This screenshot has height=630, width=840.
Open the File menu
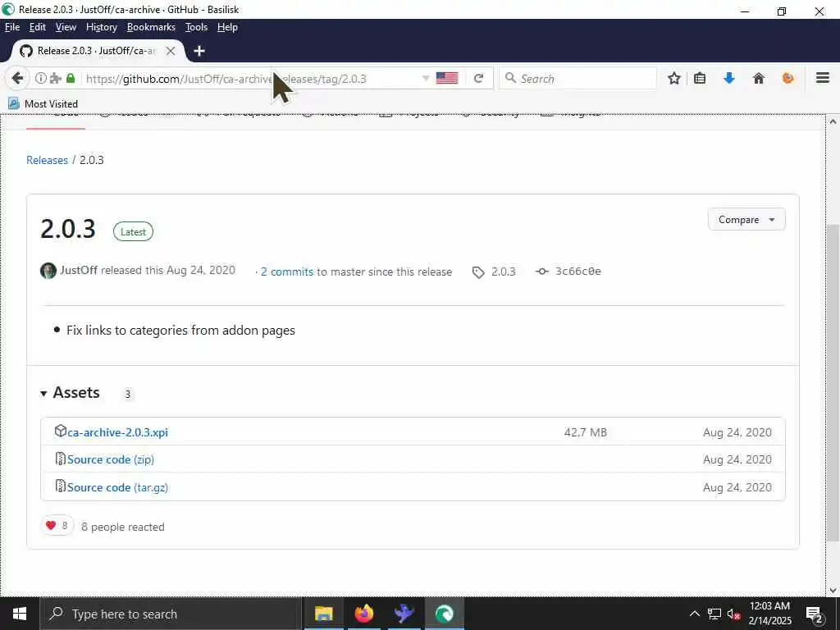click(11, 27)
